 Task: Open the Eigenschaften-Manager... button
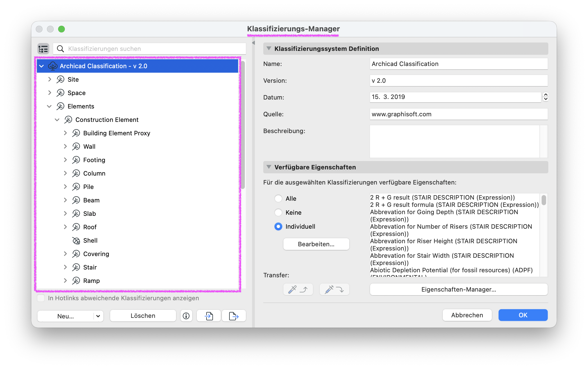coord(459,289)
